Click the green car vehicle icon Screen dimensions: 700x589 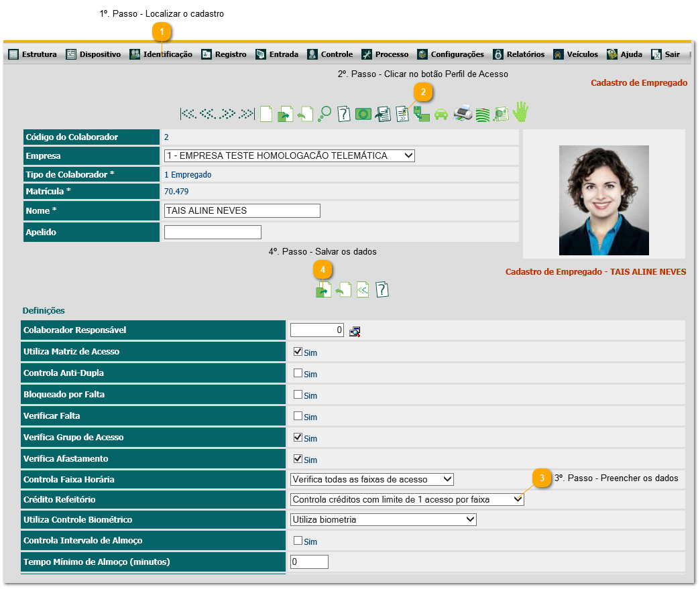(x=441, y=114)
